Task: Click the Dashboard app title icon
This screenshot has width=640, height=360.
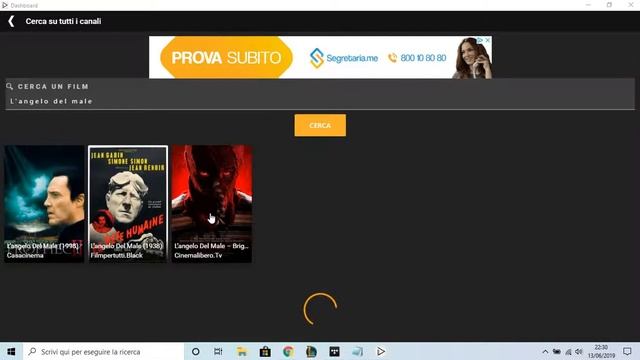Action: (x=5, y=5)
